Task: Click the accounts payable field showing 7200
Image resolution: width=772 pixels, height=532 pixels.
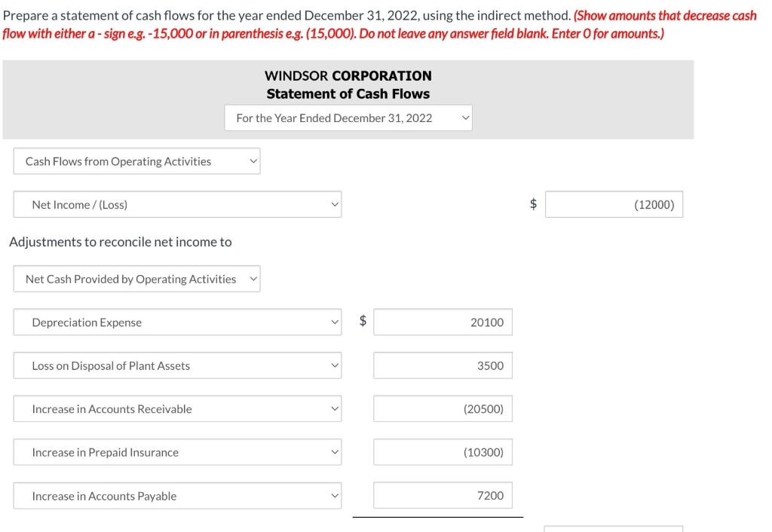Action: click(x=443, y=495)
